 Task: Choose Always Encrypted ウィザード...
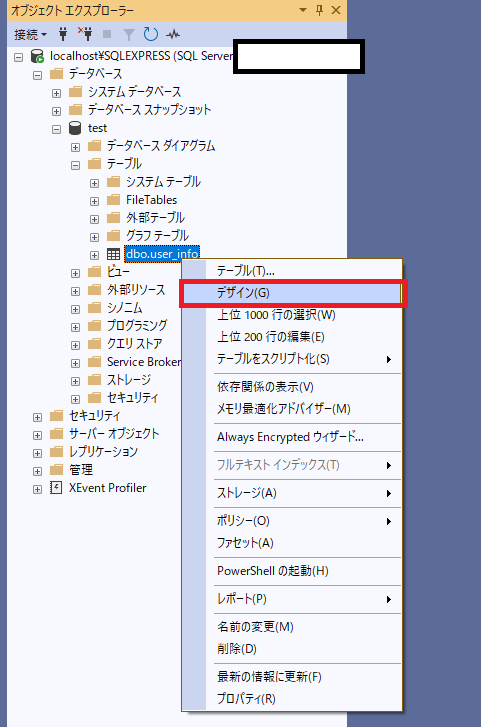[292, 437]
